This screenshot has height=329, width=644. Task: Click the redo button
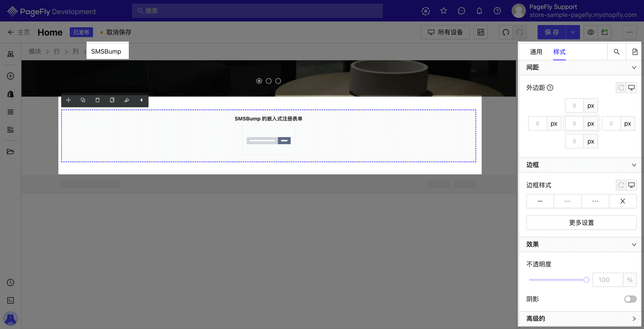[x=520, y=32]
